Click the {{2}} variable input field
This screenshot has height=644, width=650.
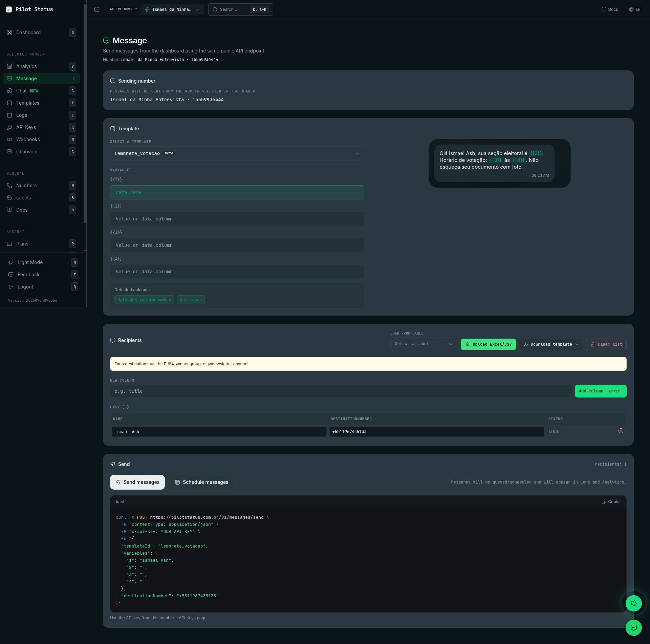tap(237, 219)
